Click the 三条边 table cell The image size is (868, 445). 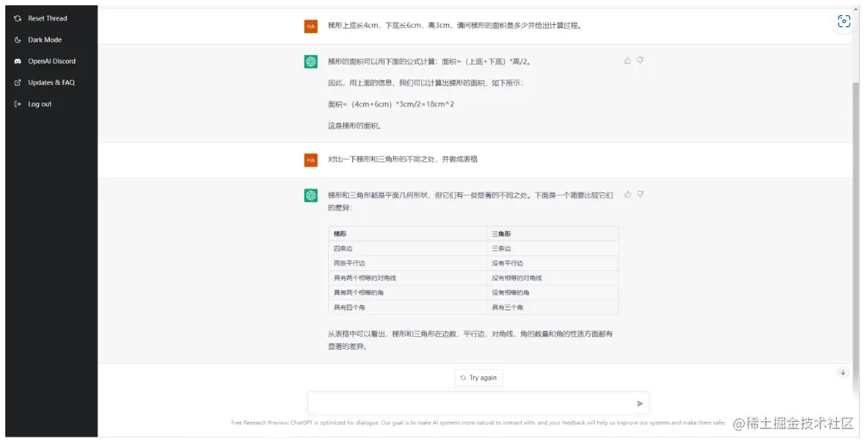click(552, 248)
